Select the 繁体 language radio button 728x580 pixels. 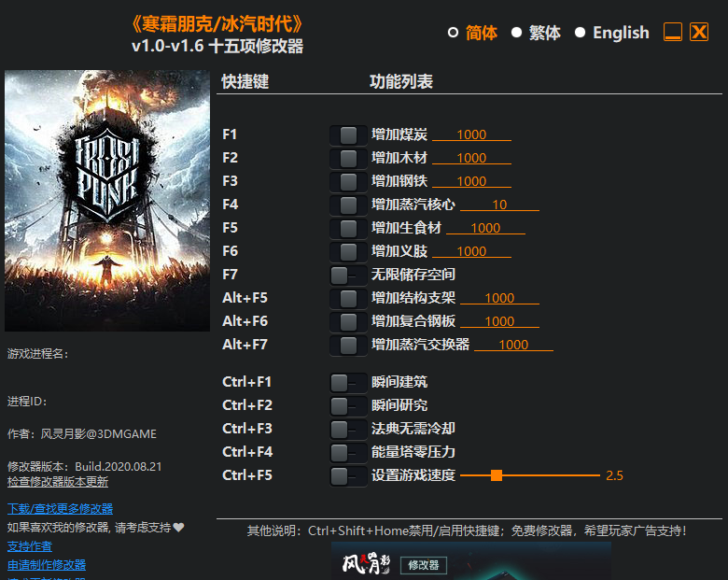point(516,33)
